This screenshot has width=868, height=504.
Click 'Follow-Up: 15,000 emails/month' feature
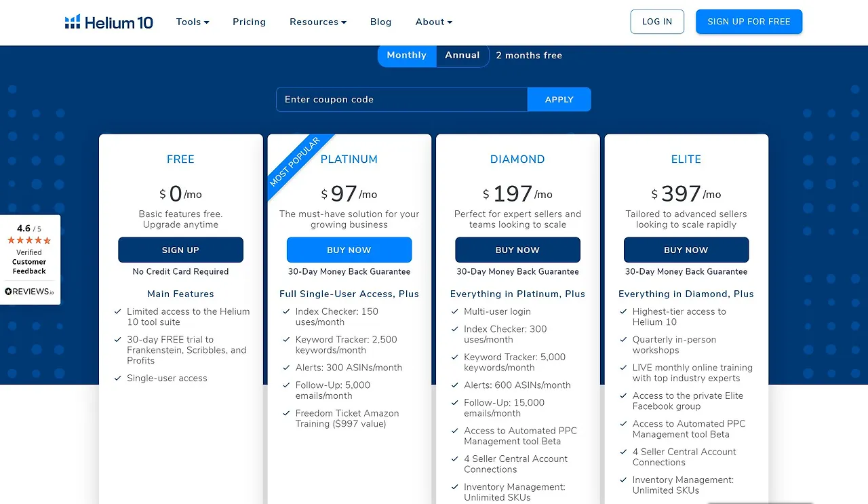point(505,408)
